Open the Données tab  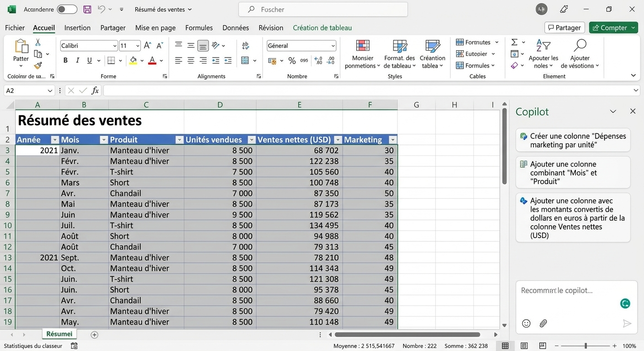[236, 28]
